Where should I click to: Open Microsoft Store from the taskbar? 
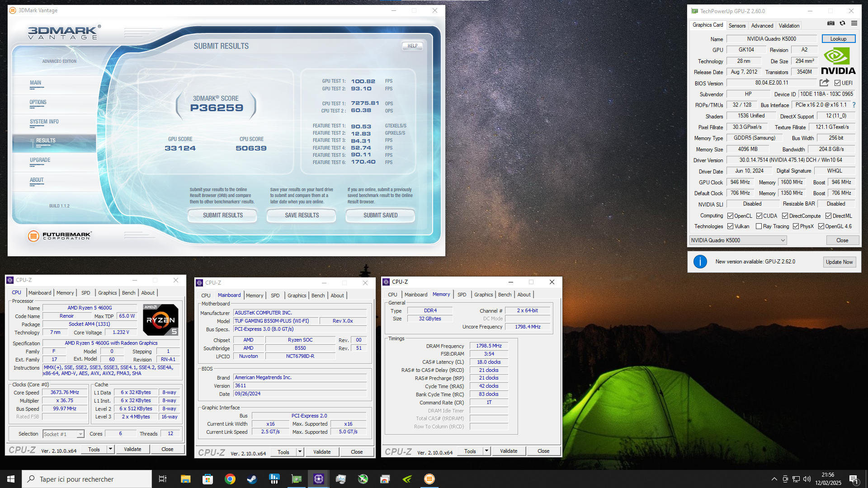pos(208,479)
